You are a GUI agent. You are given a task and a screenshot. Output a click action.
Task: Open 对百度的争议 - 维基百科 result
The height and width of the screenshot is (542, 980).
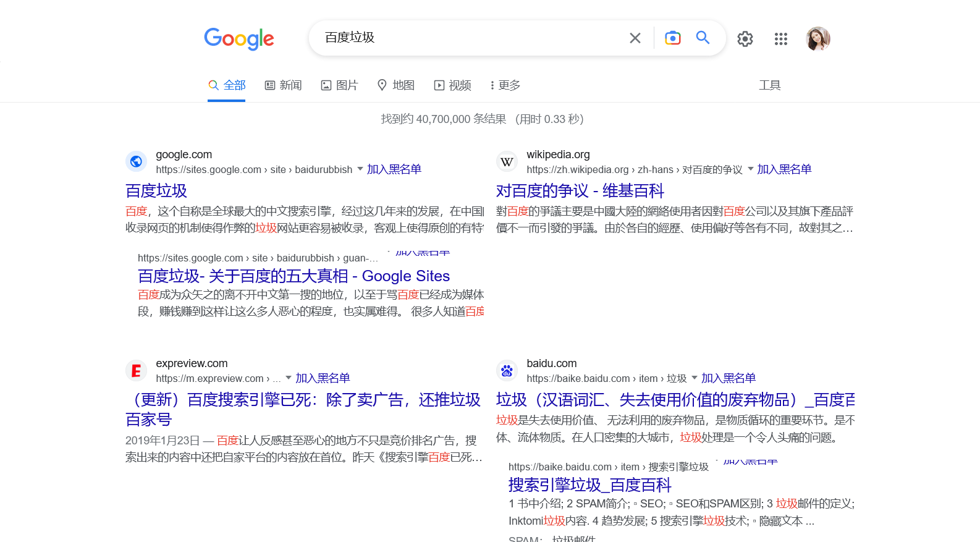pyautogui.click(x=580, y=191)
